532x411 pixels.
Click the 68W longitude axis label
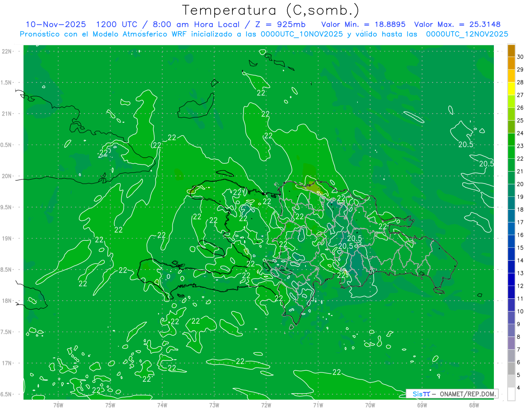click(x=474, y=405)
